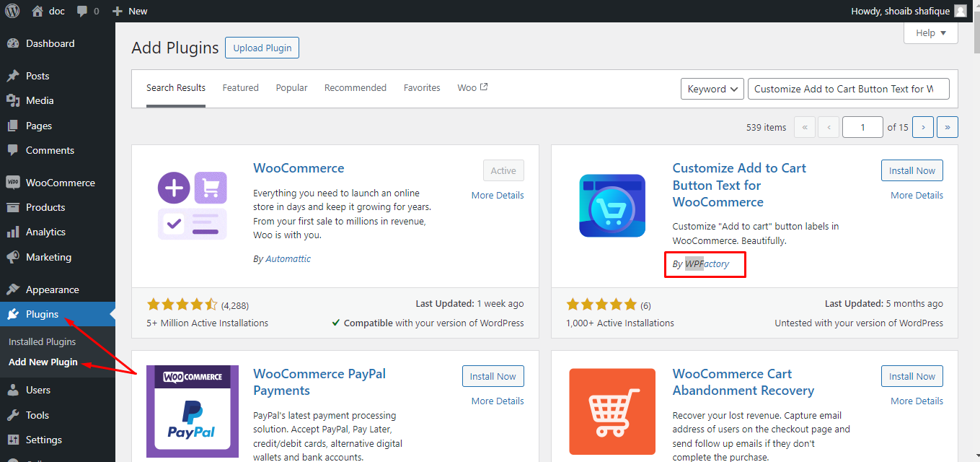Screen dimensions: 980x462
Task: Click the '5+ Million Active Installations' text
Action: pyautogui.click(x=208, y=323)
